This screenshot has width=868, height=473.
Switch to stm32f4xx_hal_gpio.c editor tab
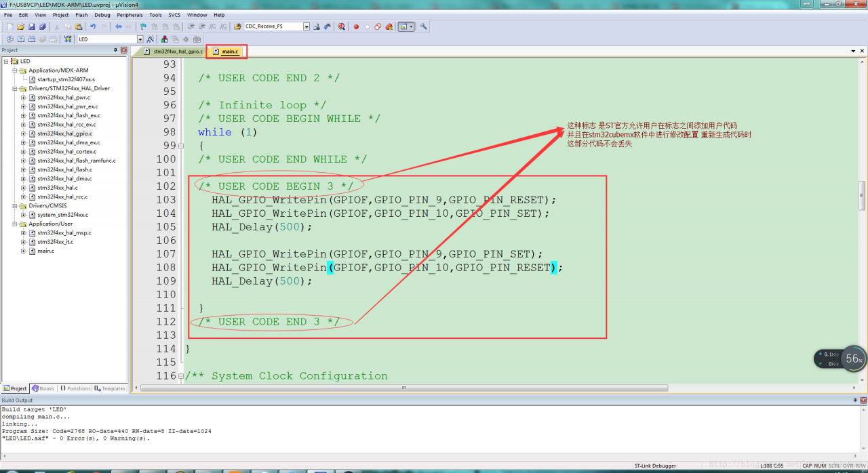click(x=172, y=52)
